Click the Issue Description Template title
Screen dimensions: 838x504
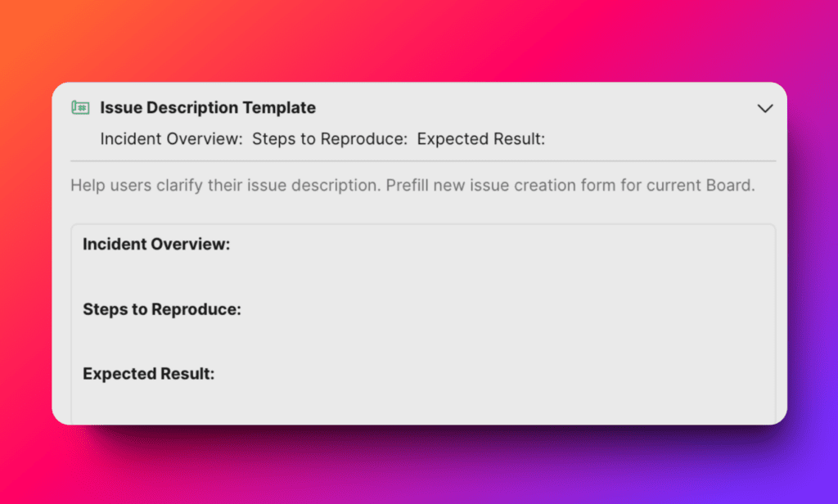coord(208,108)
